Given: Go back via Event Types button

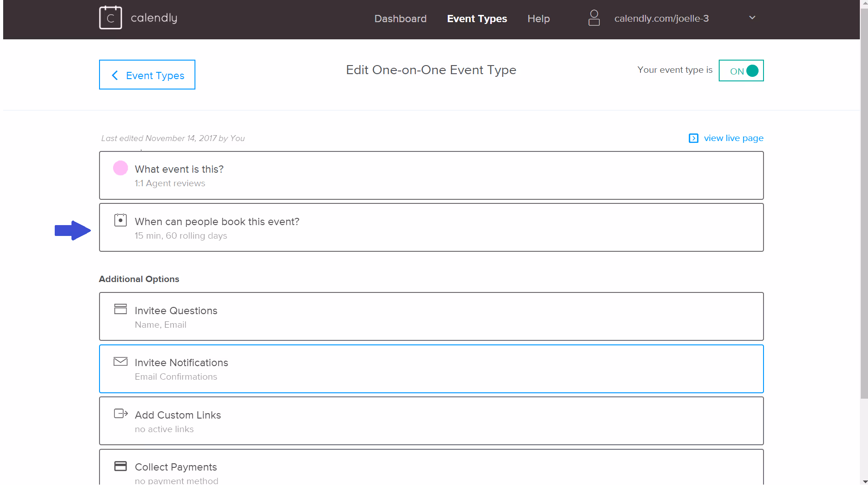Looking at the screenshot, I should (147, 75).
